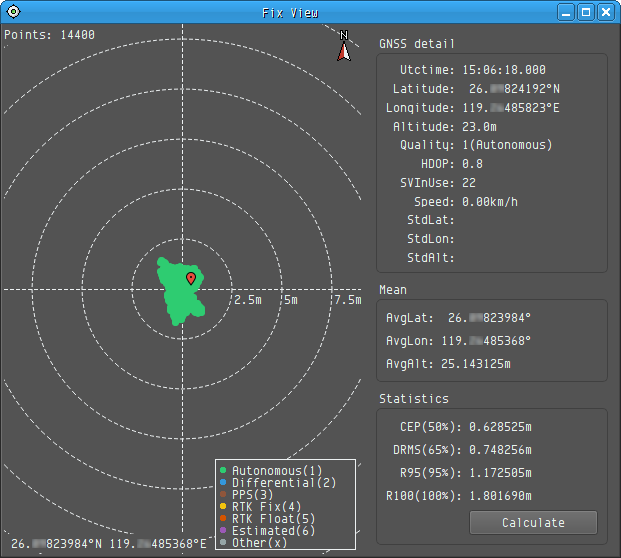The width and height of the screenshot is (621, 558).
Task: Click the StdLon label
Action: tap(431, 239)
